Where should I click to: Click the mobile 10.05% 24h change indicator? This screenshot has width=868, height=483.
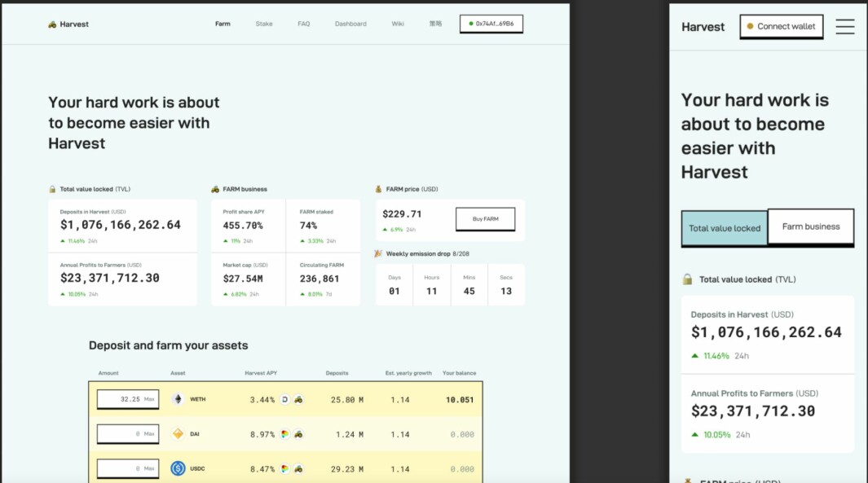point(720,435)
